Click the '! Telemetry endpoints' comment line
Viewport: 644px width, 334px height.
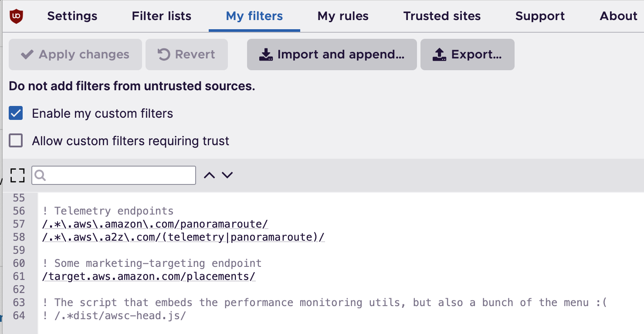pyautogui.click(x=108, y=211)
